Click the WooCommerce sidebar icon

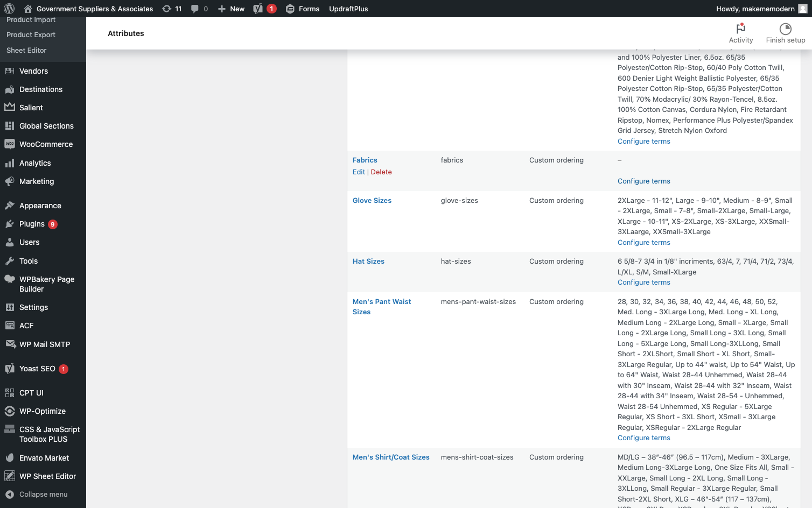10,144
